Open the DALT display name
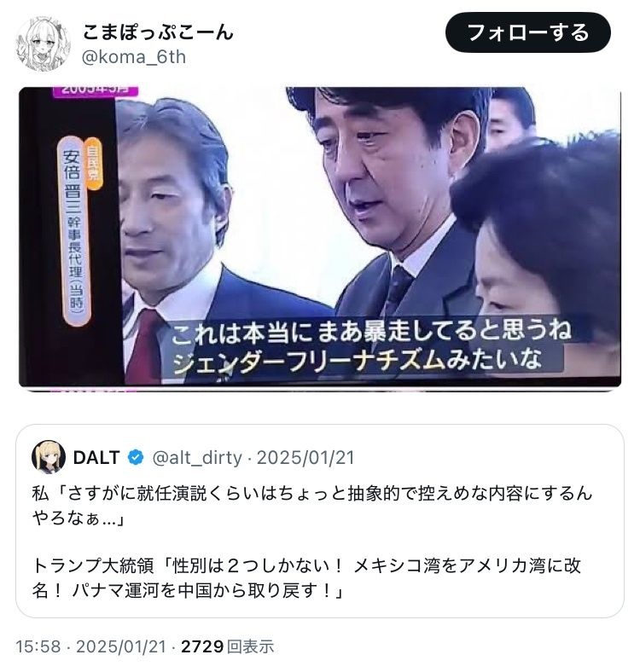640x672 pixels. pyautogui.click(x=96, y=457)
